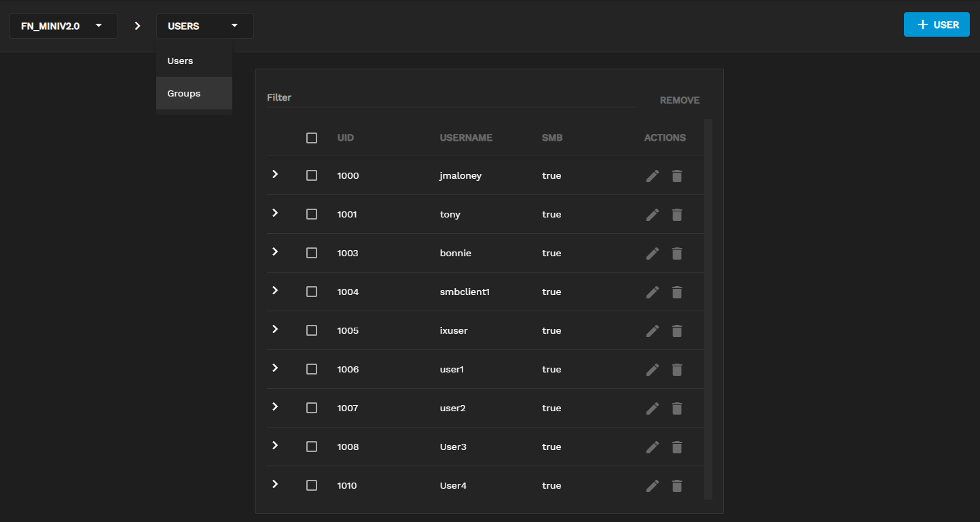Open edit for user2
This screenshot has width=980, height=522.
point(652,408)
